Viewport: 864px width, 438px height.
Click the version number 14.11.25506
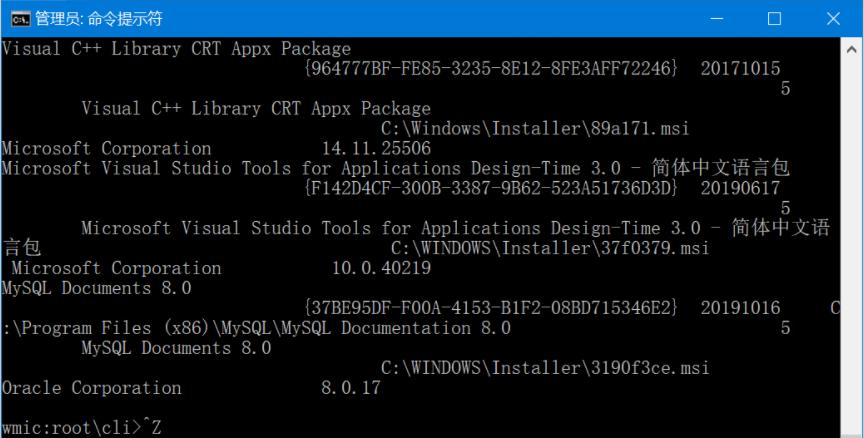pos(376,148)
